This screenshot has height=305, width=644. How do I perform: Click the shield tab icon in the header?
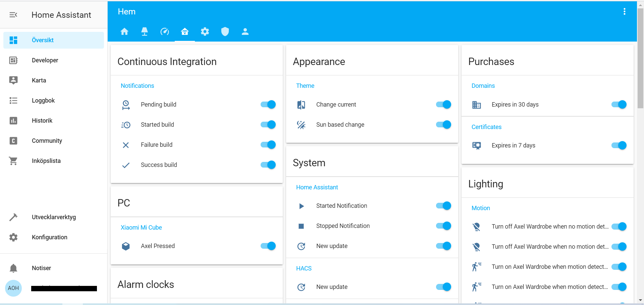(225, 32)
